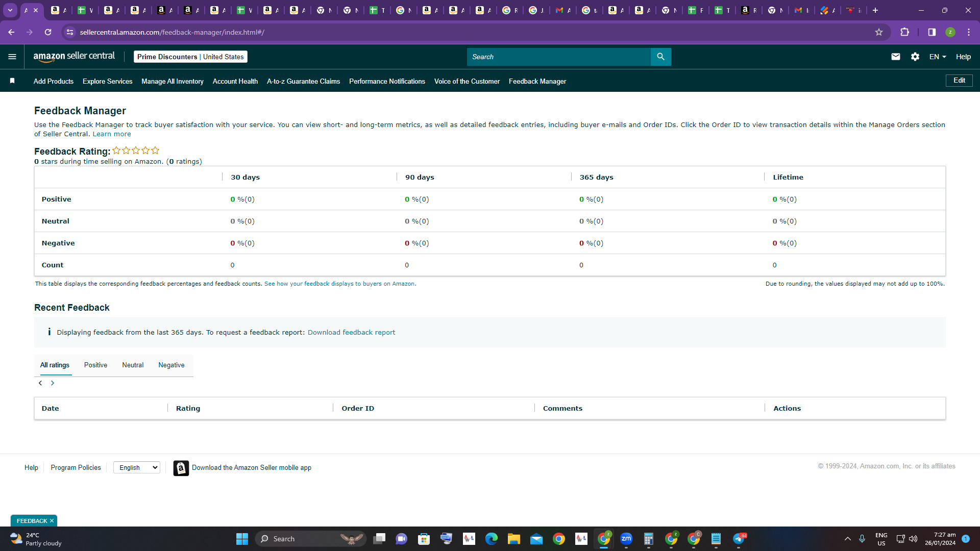Click the empty feedback rating stars
Screen dimensions: 980x551
point(136,151)
